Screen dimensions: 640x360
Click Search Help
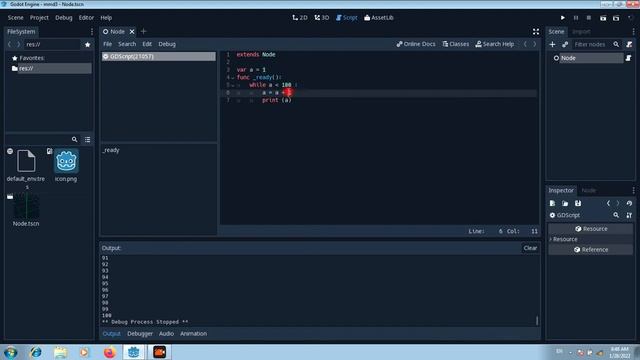pyautogui.click(x=495, y=44)
